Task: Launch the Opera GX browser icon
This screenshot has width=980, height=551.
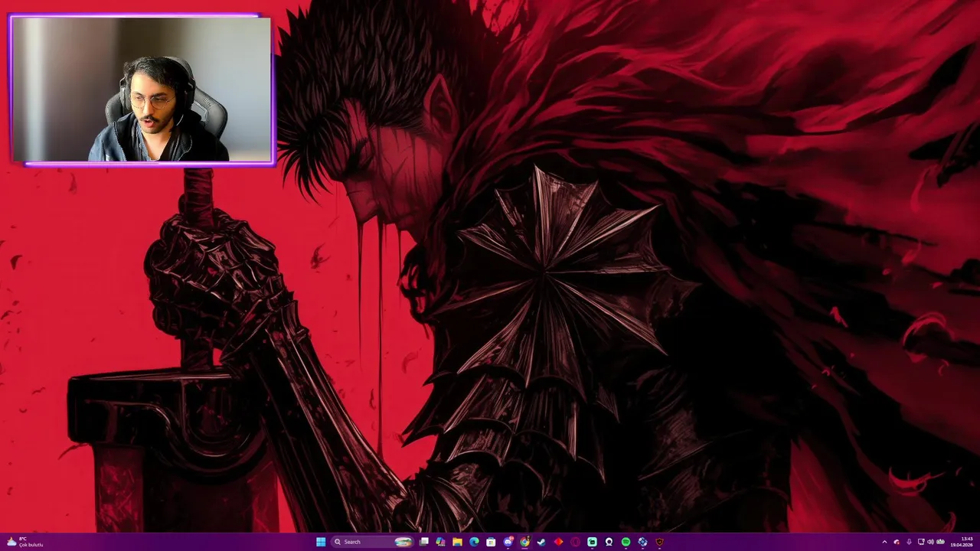Action: coord(575,542)
